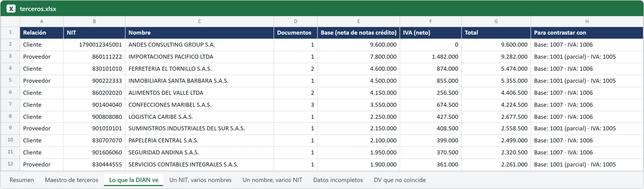The width and height of the screenshot is (644, 189).
Task: Switch to Maestro de terceros tab
Action: (x=71, y=180)
